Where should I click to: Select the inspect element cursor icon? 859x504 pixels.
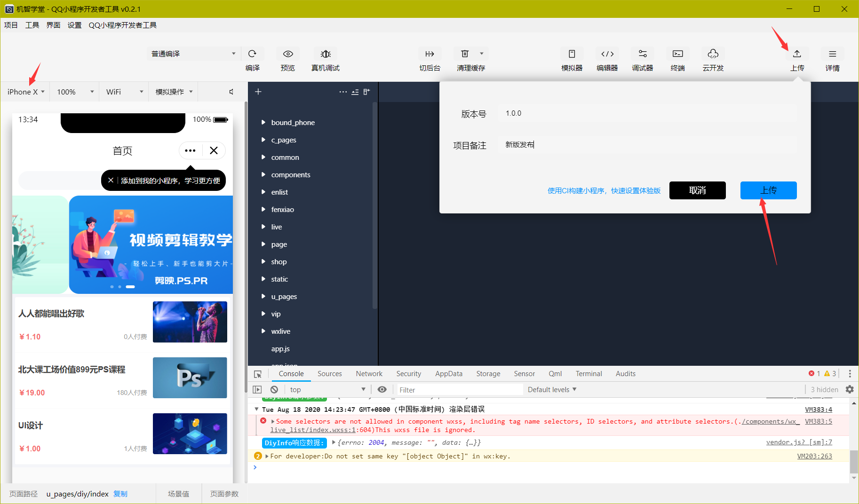258,374
